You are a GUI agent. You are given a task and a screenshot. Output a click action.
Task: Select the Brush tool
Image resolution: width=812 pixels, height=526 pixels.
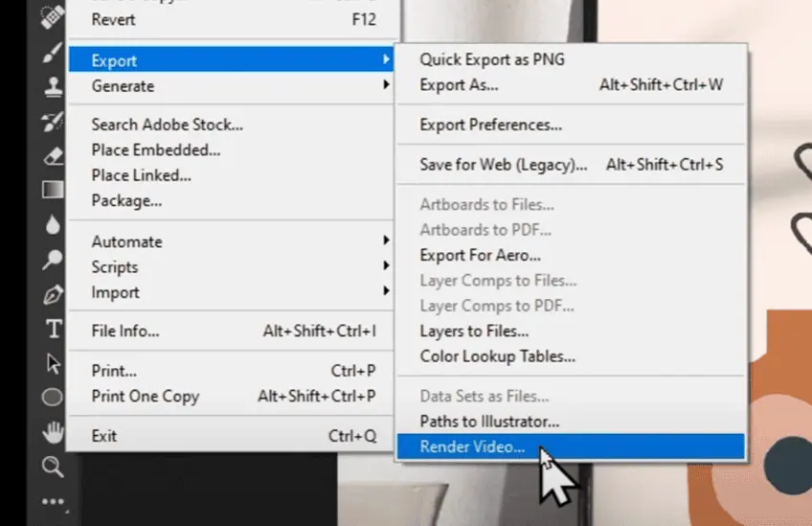pos(52,52)
